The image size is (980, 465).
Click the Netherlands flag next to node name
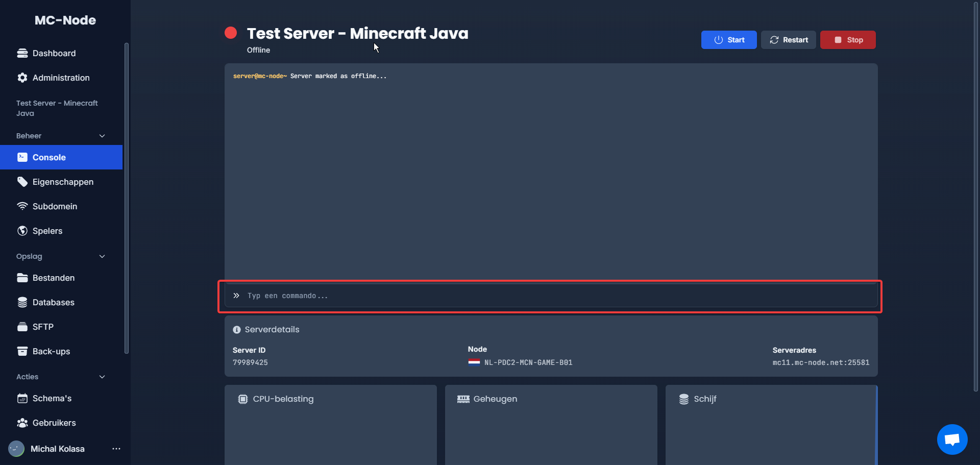(x=474, y=362)
